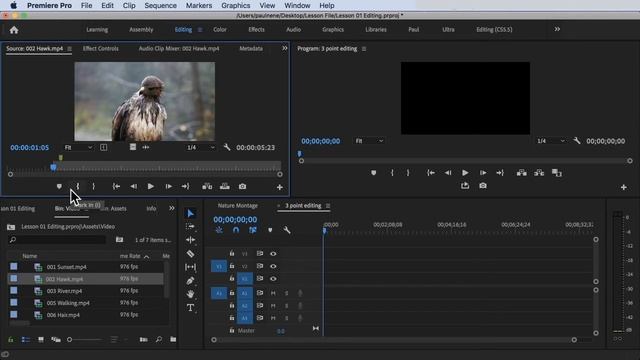Select the Type tool
This screenshot has height=360, width=640.
point(190,307)
